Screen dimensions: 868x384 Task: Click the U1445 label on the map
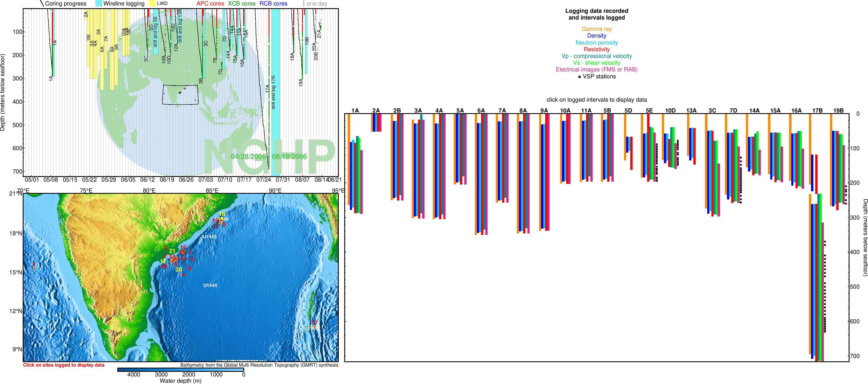[x=210, y=237]
